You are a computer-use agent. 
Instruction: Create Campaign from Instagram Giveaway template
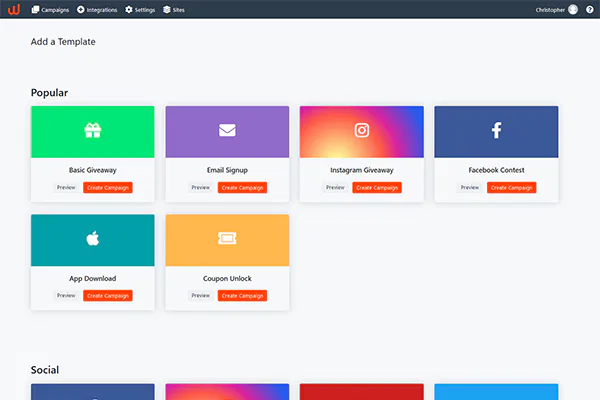coord(377,187)
